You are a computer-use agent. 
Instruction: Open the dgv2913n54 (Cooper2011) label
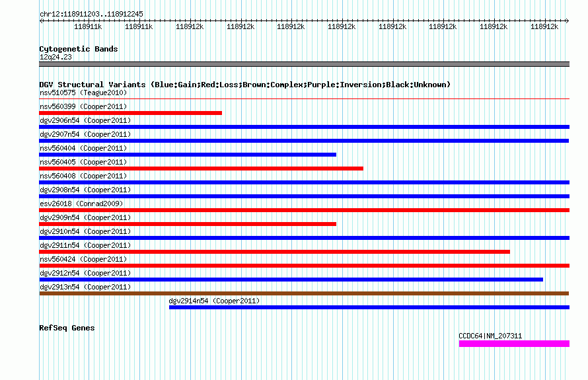click(x=85, y=287)
